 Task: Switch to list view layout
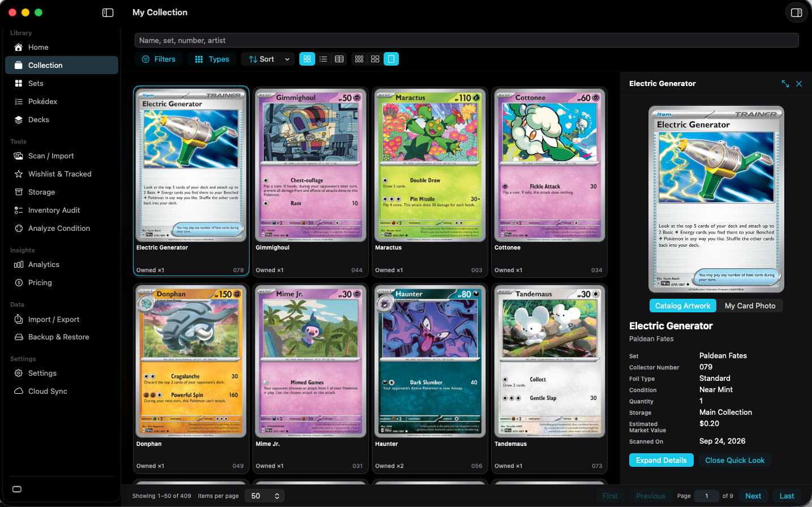[323, 59]
